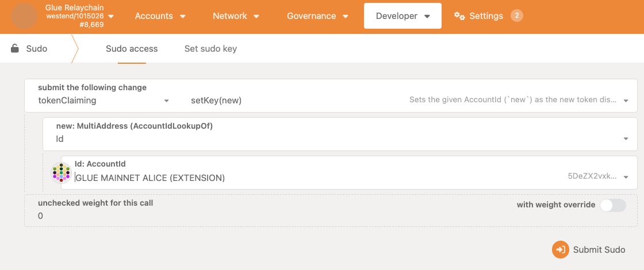This screenshot has width=644, height=270.
Task: Click the Submit Sudo button
Action: pyautogui.click(x=589, y=249)
